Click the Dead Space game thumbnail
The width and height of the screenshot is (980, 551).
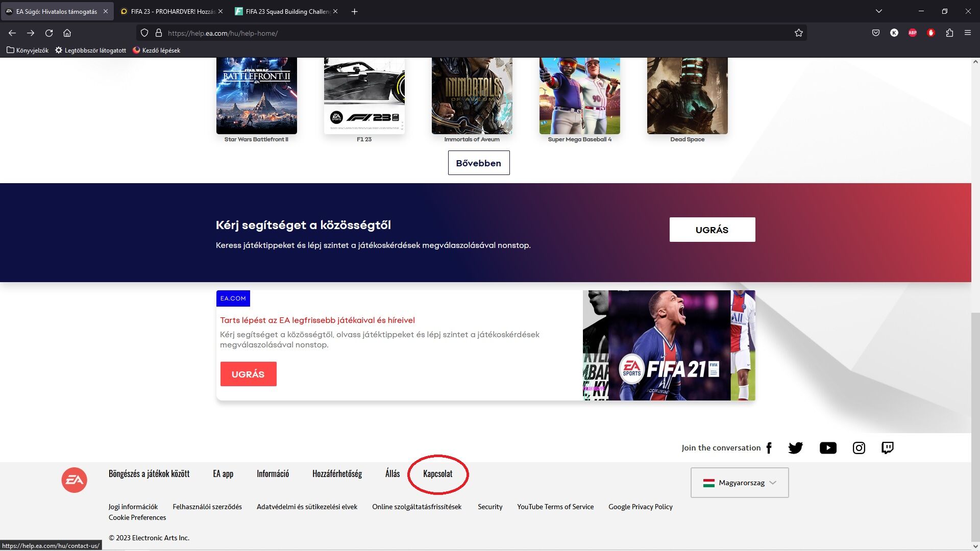coord(687,96)
